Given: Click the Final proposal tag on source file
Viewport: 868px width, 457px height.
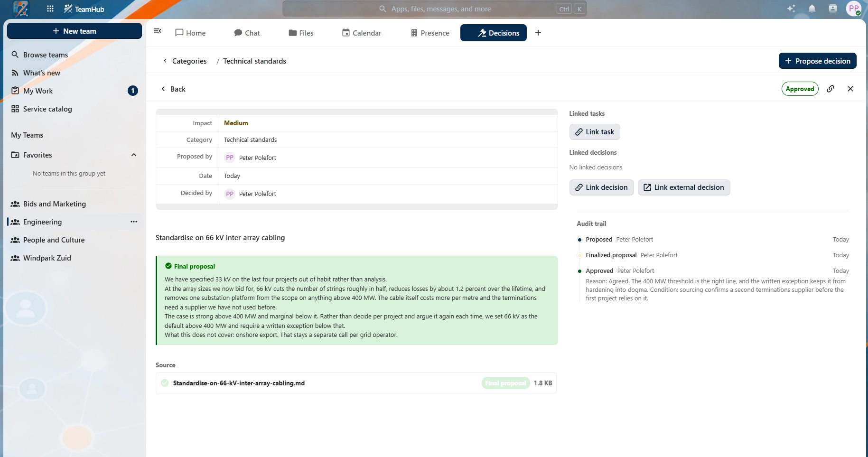Looking at the screenshot, I should tap(506, 383).
